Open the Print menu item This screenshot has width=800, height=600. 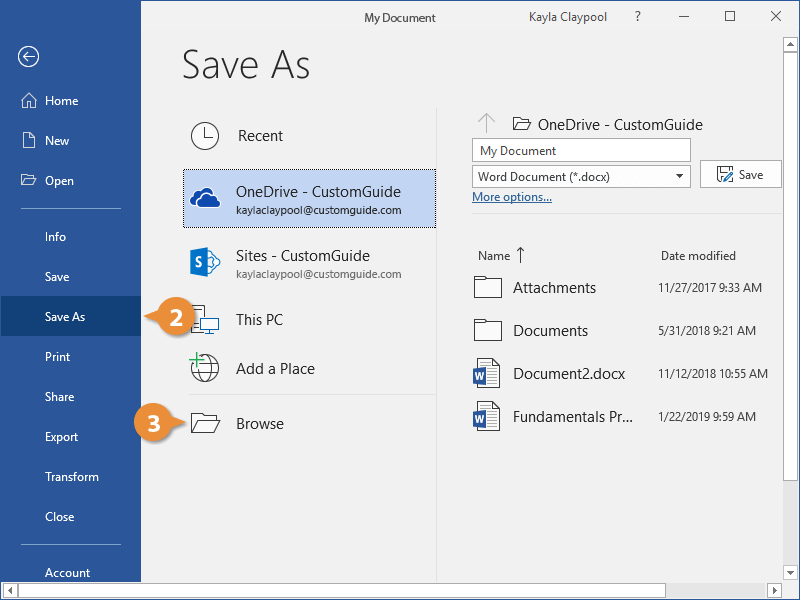click(x=57, y=357)
